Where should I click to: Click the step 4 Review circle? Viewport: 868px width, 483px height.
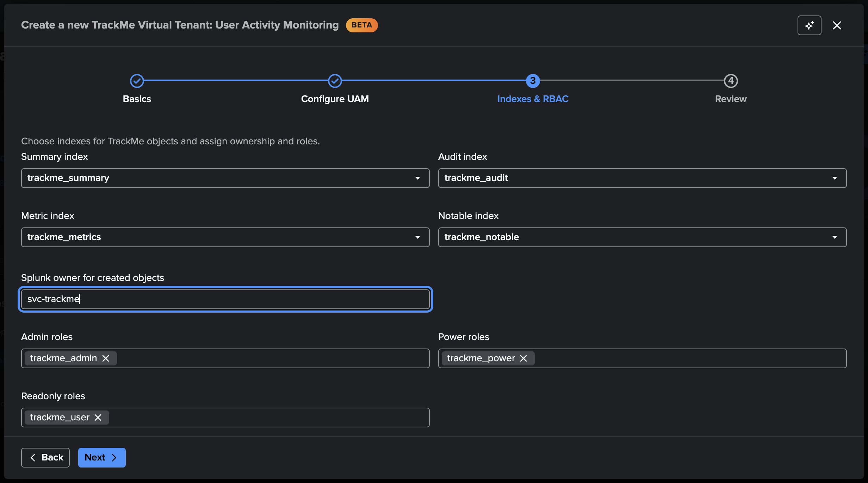731,81
